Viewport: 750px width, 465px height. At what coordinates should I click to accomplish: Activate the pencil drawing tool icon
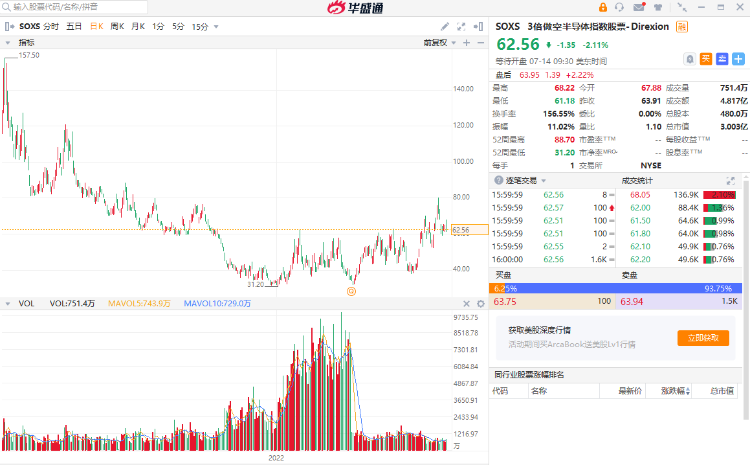[x=445, y=27]
